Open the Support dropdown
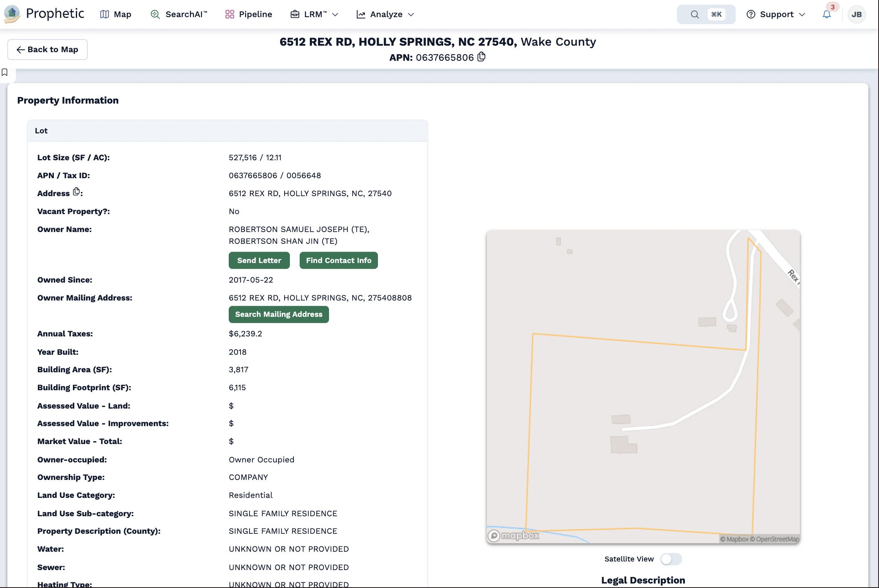The height and width of the screenshot is (588, 879). 776,14
